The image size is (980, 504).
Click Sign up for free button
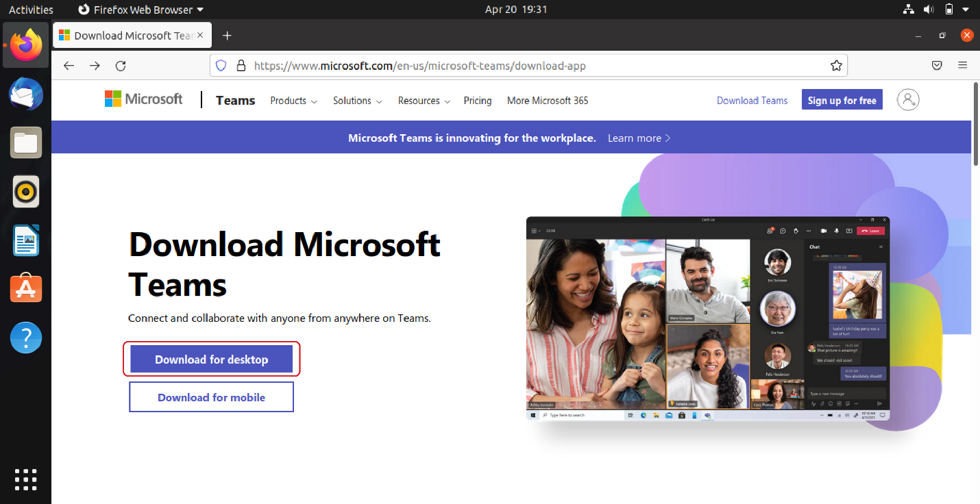842,100
